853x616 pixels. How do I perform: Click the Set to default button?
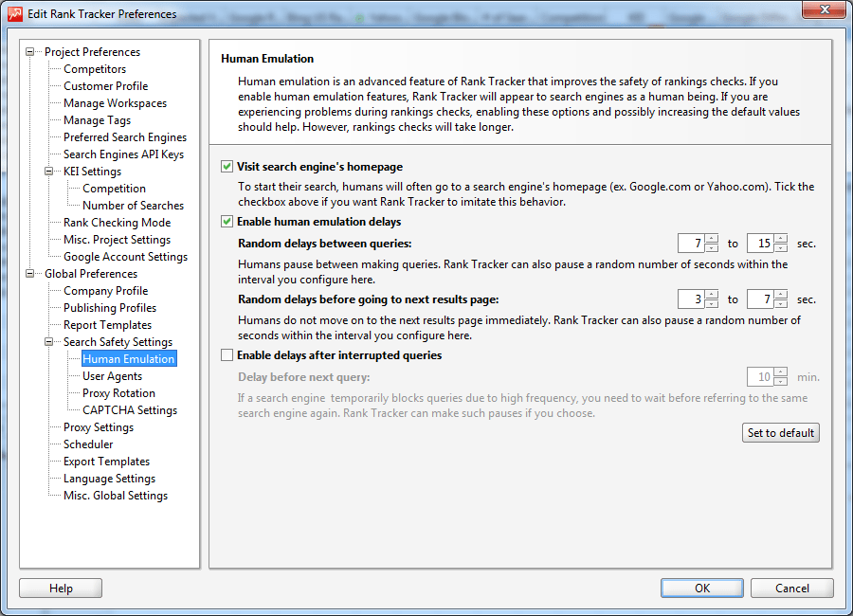781,432
